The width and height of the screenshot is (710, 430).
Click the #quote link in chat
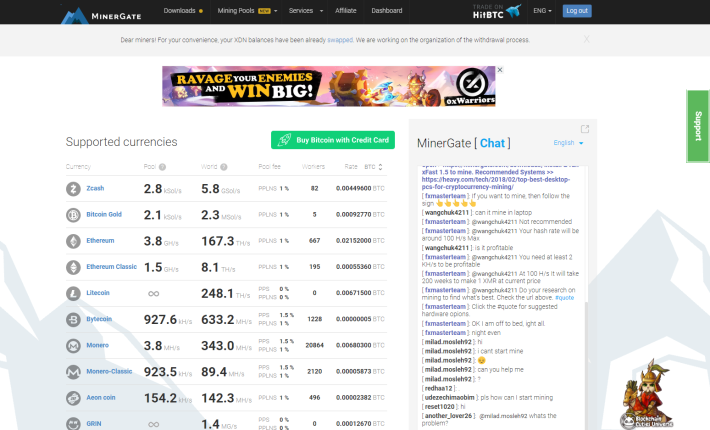(x=564, y=298)
